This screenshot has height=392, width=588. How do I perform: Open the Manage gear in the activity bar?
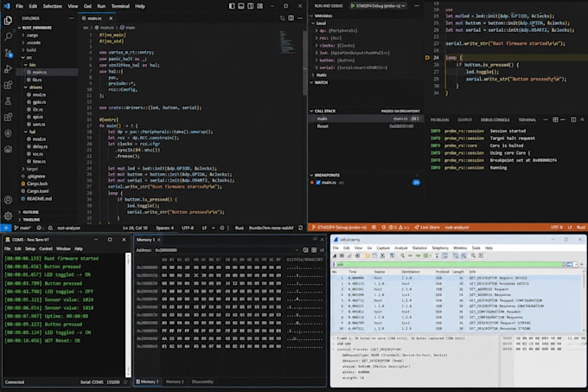tap(8, 216)
